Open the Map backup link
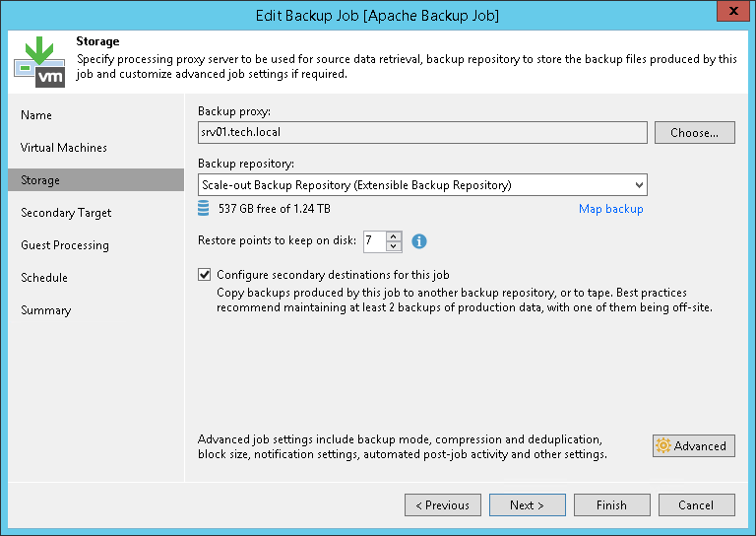 [610, 209]
